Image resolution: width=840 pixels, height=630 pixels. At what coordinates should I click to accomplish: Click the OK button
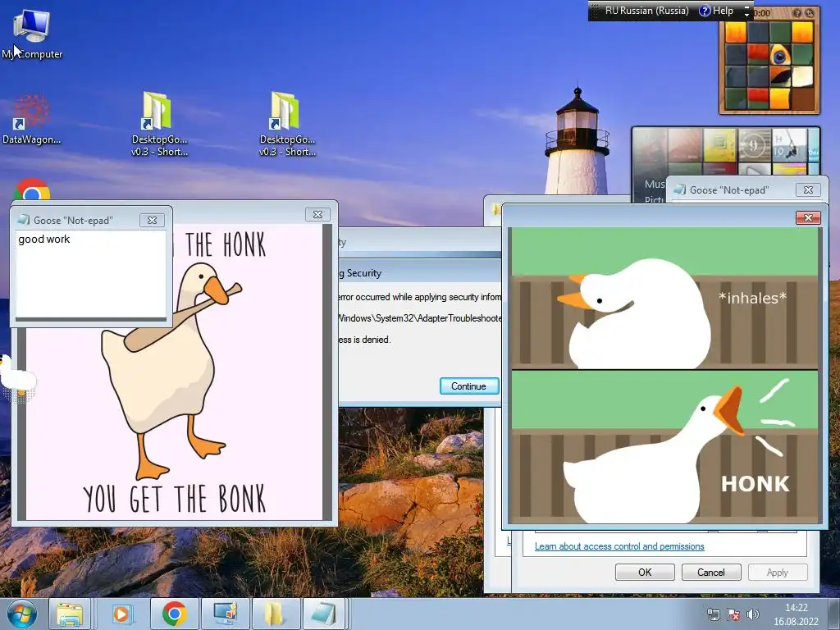tap(645, 572)
